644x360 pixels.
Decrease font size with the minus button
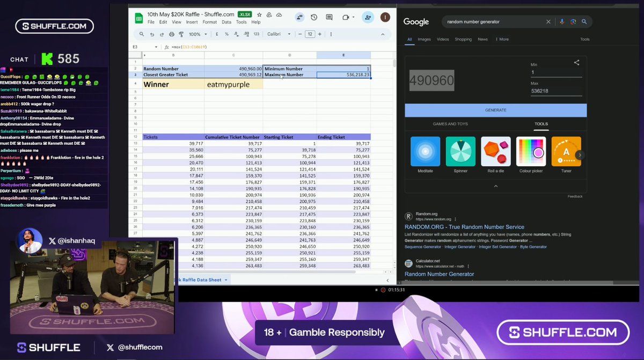[x=300, y=34]
